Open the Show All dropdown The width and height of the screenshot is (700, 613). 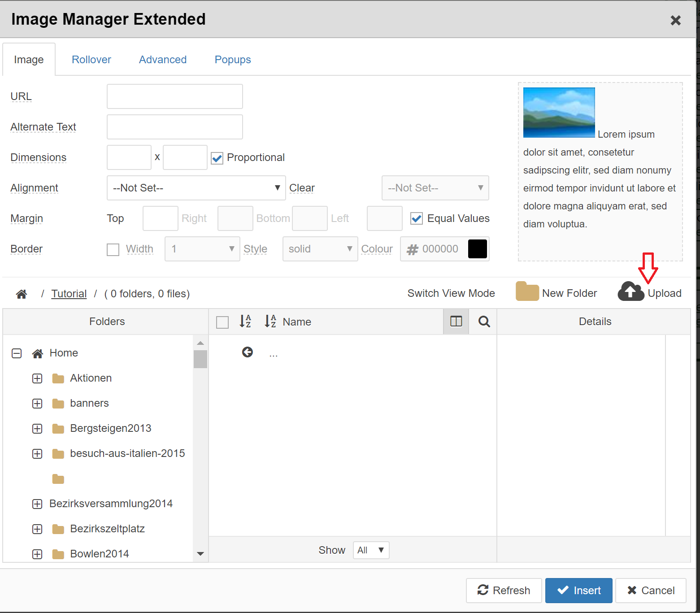click(371, 550)
